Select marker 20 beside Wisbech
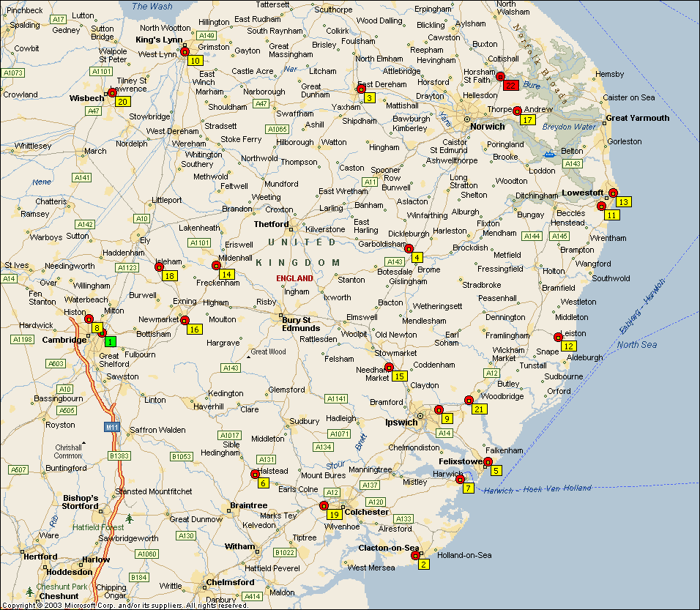 pyautogui.click(x=122, y=102)
